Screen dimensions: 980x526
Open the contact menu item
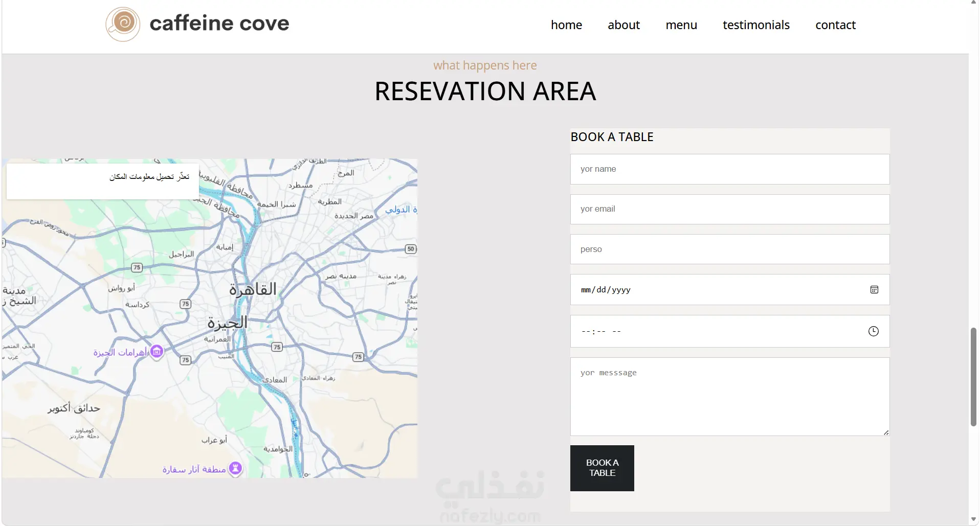pyautogui.click(x=835, y=25)
